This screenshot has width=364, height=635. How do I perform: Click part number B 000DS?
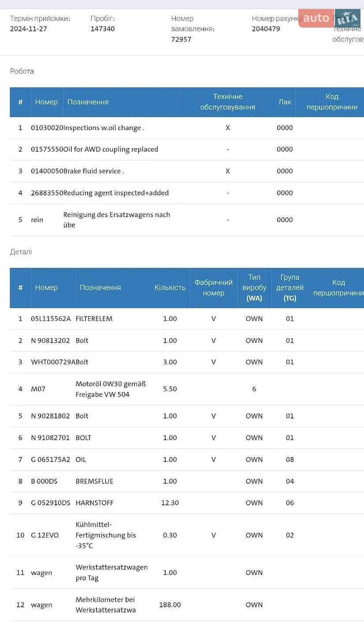pyautogui.click(x=44, y=481)
